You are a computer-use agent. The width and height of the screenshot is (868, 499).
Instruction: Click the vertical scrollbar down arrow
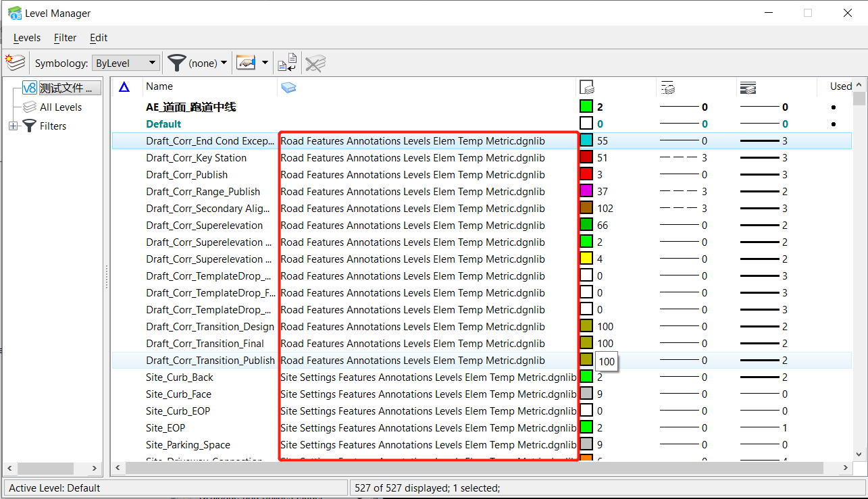click(x=859, y=454)
